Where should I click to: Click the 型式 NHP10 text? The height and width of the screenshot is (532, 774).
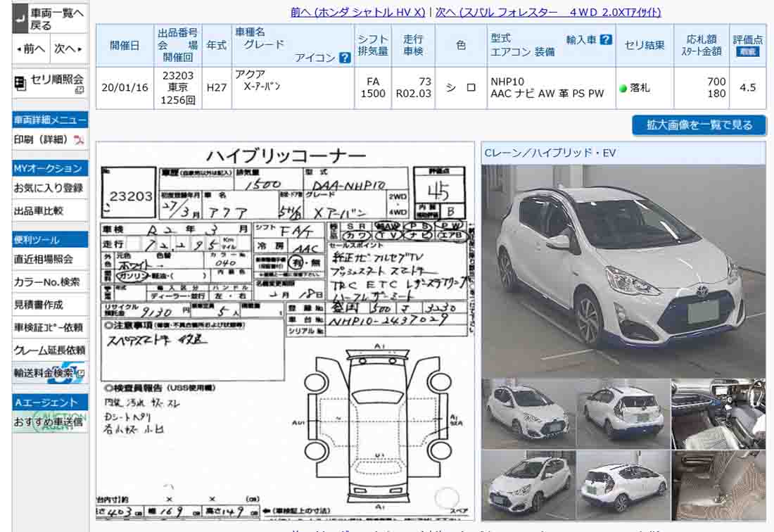pyautogui.click(x=507, y=82)
